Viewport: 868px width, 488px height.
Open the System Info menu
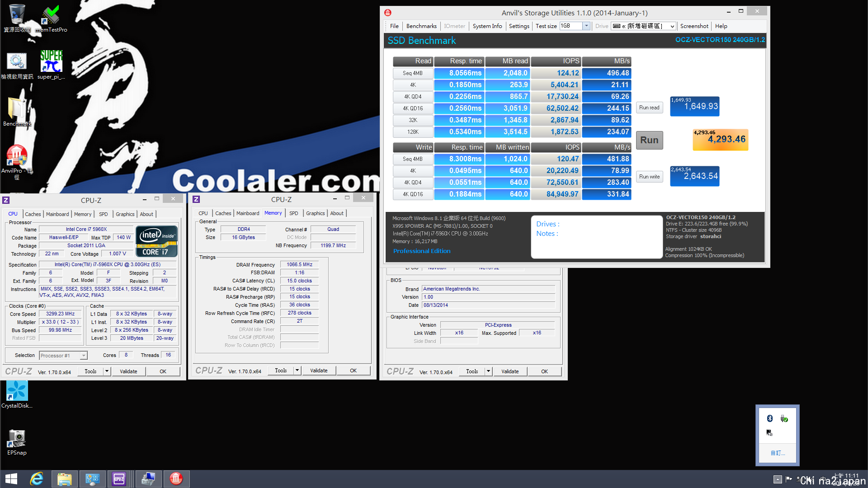pyautogui.click(x=487, y=26)
